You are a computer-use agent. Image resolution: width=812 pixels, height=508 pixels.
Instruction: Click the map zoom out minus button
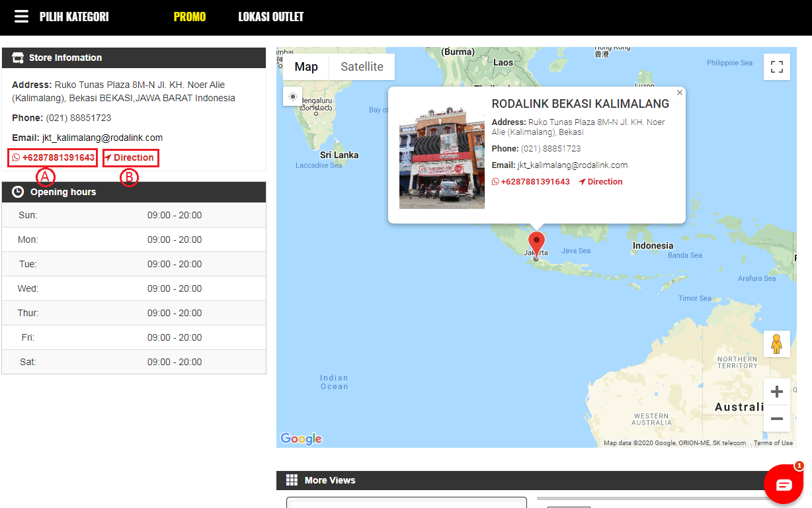[x=777, y=419]
